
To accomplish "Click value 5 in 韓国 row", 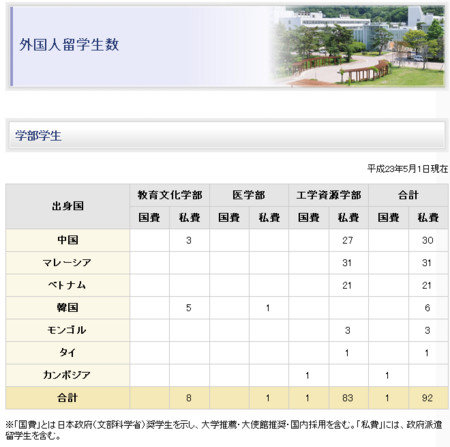I will click(x=189, y=308).
